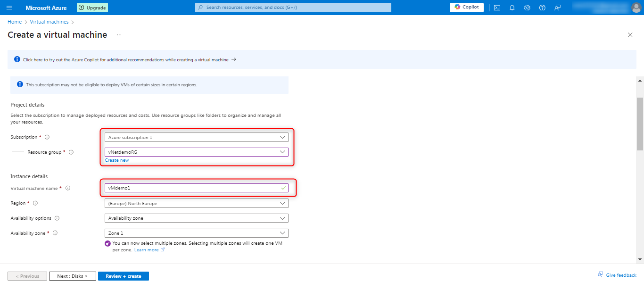
Task: Open the portal settings gear
Action: (527, 8)
